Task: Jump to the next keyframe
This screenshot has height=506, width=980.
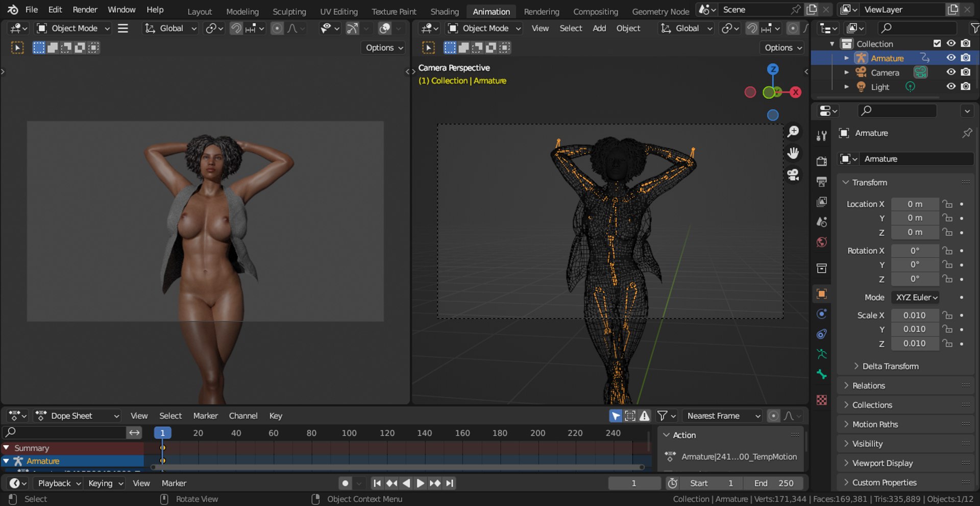Action: click(435, 484)
